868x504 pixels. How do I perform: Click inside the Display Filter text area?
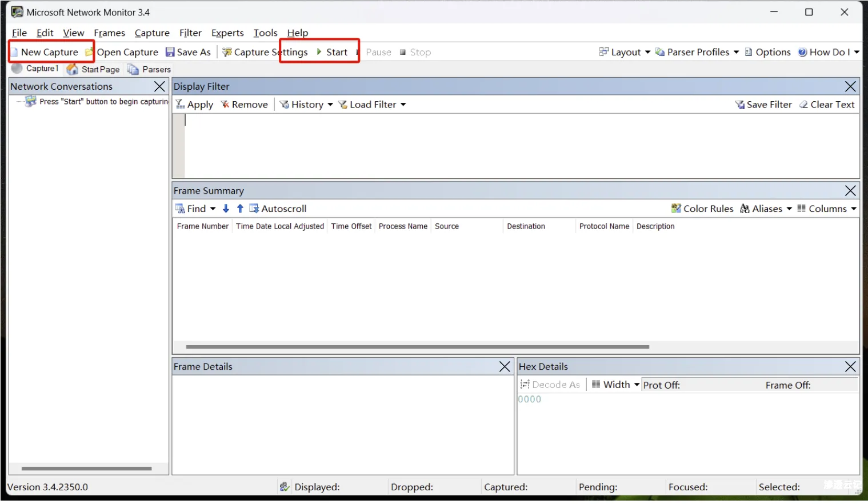point(514,145)
